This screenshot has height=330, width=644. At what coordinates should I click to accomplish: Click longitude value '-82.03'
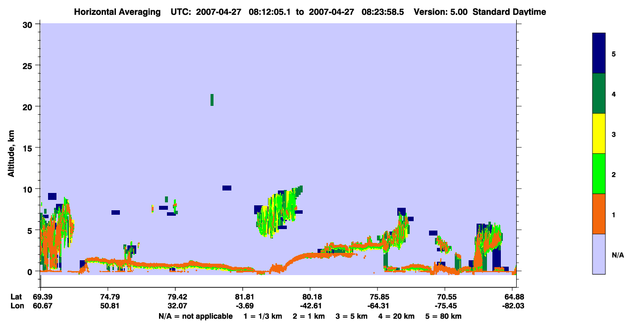click(x=512, y=306)
